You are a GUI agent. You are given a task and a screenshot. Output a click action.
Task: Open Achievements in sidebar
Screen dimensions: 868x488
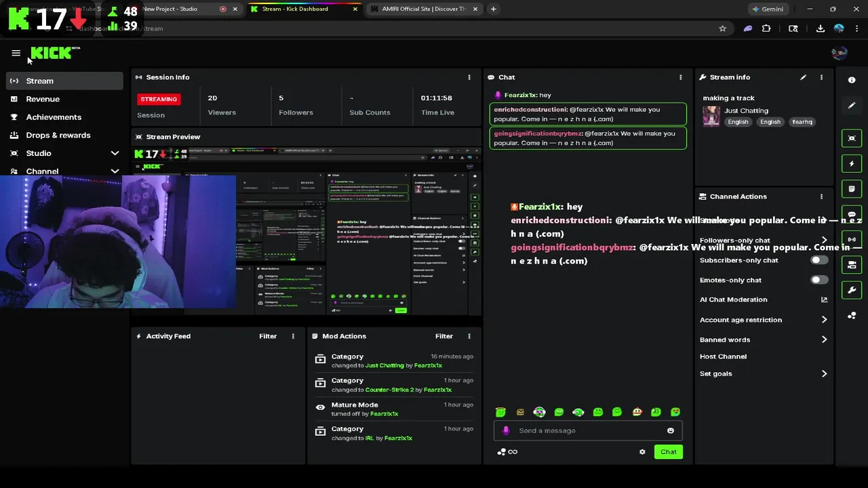64,117
